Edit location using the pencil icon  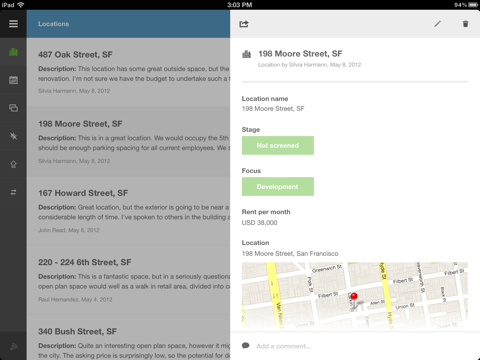[437, 24]
